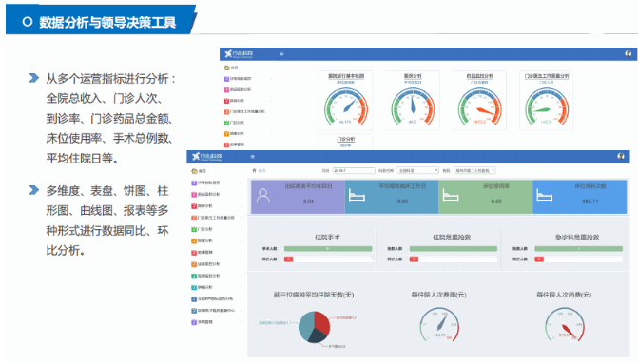Image resolution: width=638 pixels, height=364 pixels.
Task: Open the 医院 hospital selection dropdown
Action: point(474,170)
